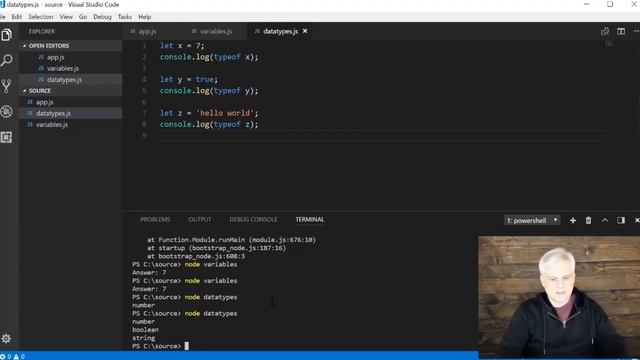This screenshot has width=640, height=360.
Task: Open the OUTPUT panel tab
Action: click(200, 220)
